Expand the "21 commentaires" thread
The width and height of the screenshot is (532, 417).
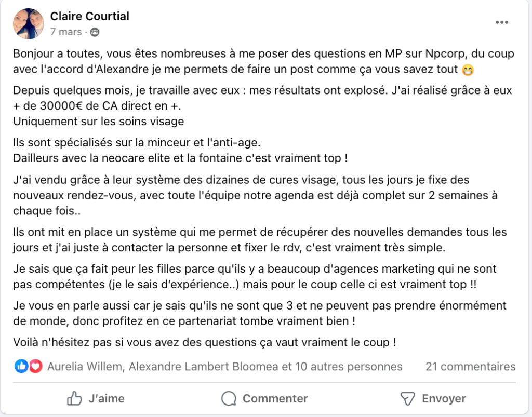pyautogui.click(x=470, y=367)
